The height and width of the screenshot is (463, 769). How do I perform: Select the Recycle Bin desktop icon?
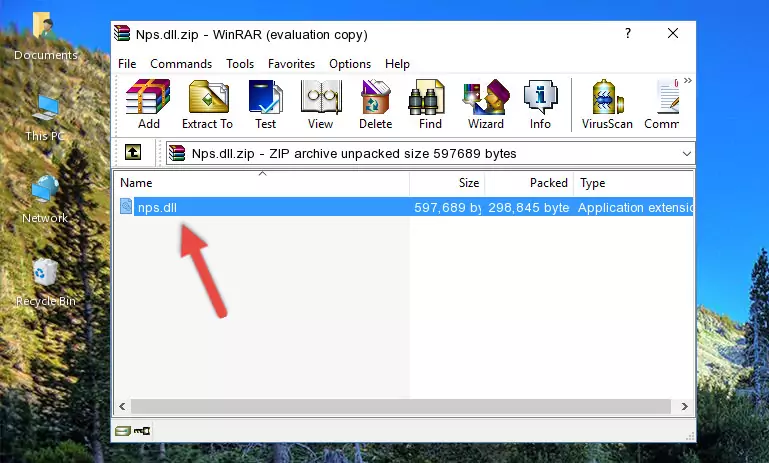(x=46, y=282)
